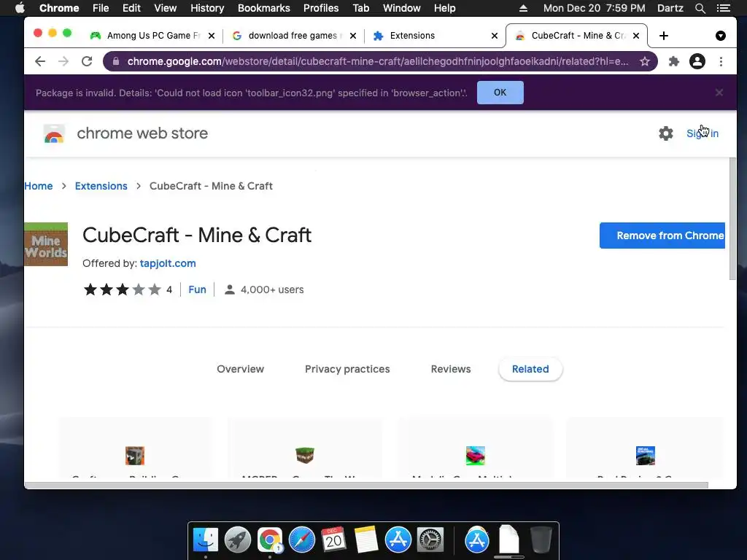Open the Privacy practices tab

347,369
